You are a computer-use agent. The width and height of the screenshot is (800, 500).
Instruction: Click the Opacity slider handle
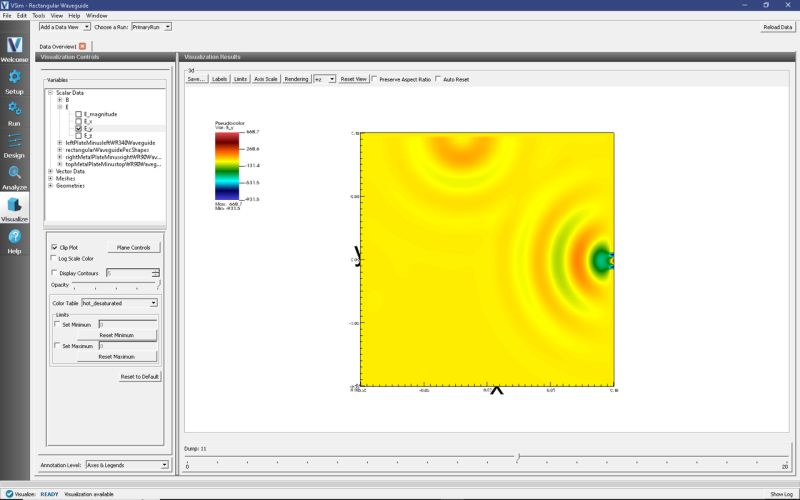159,285
